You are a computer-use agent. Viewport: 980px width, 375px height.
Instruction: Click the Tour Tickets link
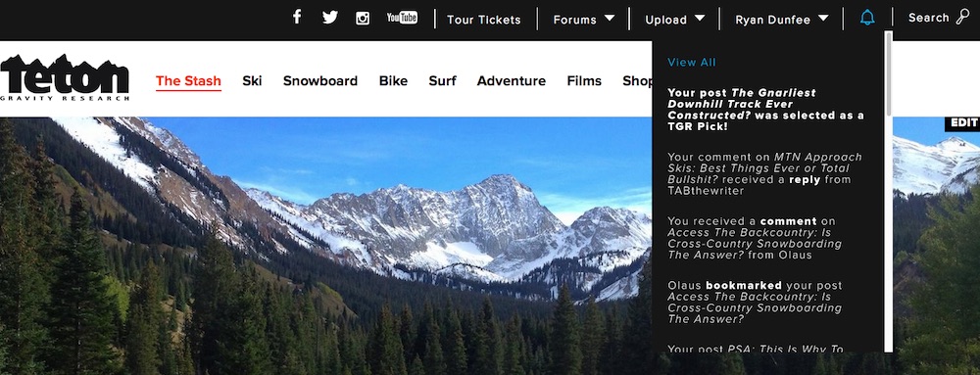[x=484, y=20]
